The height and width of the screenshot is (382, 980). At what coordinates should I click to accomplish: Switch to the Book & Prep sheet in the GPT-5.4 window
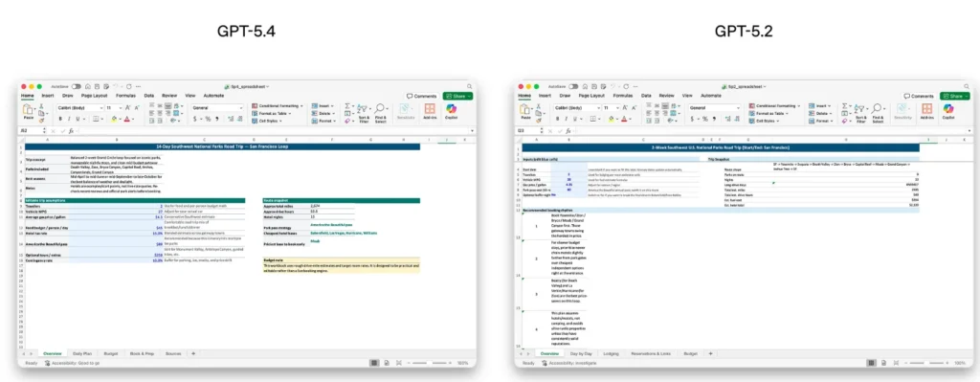point(142,353)
